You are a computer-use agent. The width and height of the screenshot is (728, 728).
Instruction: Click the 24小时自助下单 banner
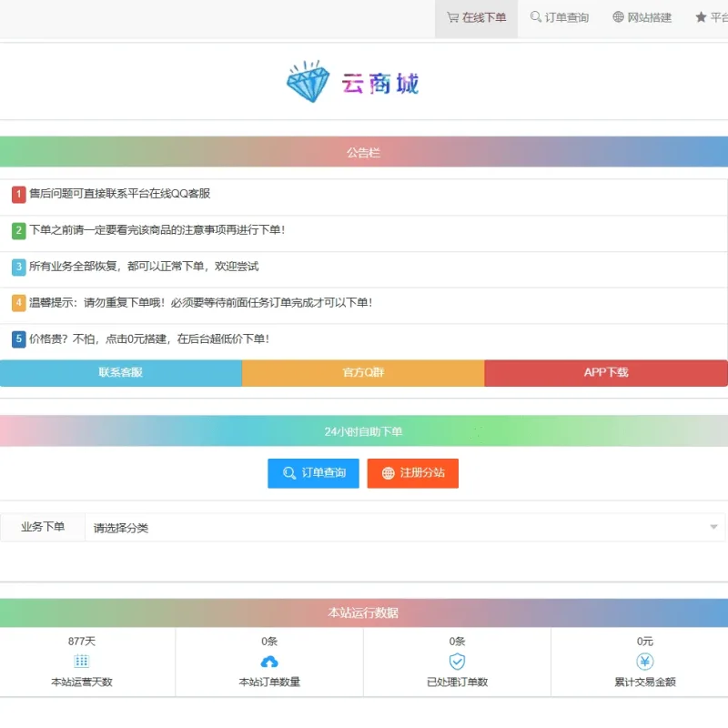pyautogui.click(x=364, y=431)
